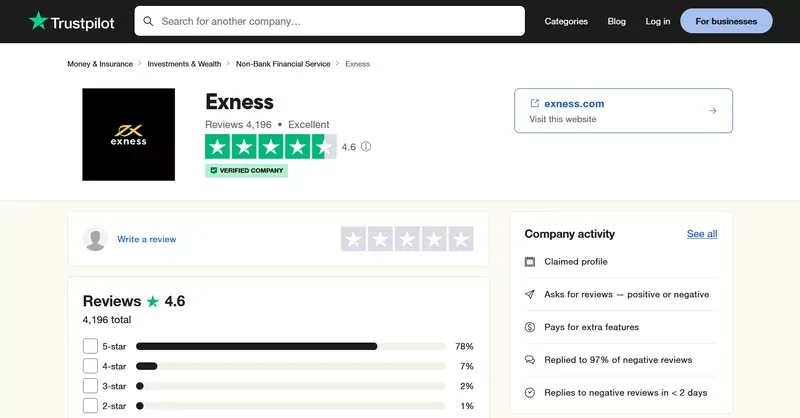The width and height of the screenshot is (800, 418).
Task: Click the Verified Company badge
Action: click(246, 170)
